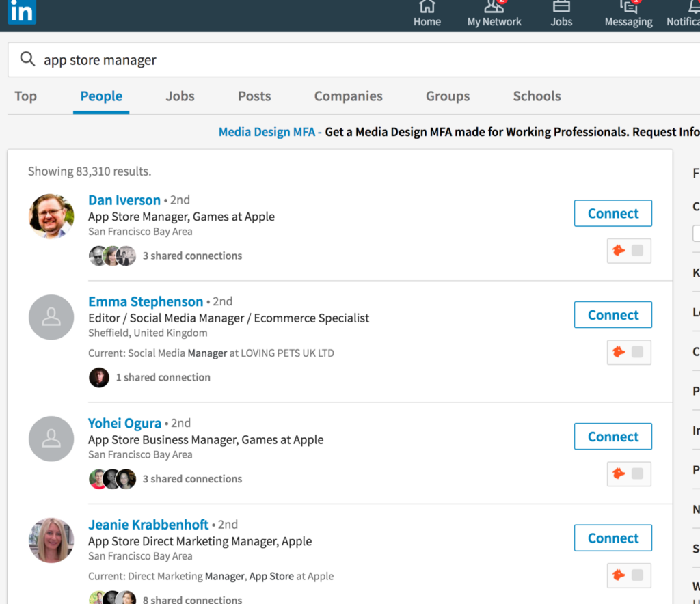Switch to the Jobs search tab
The width and height of the screenshot is (700, 604).
tap(180, 96)
